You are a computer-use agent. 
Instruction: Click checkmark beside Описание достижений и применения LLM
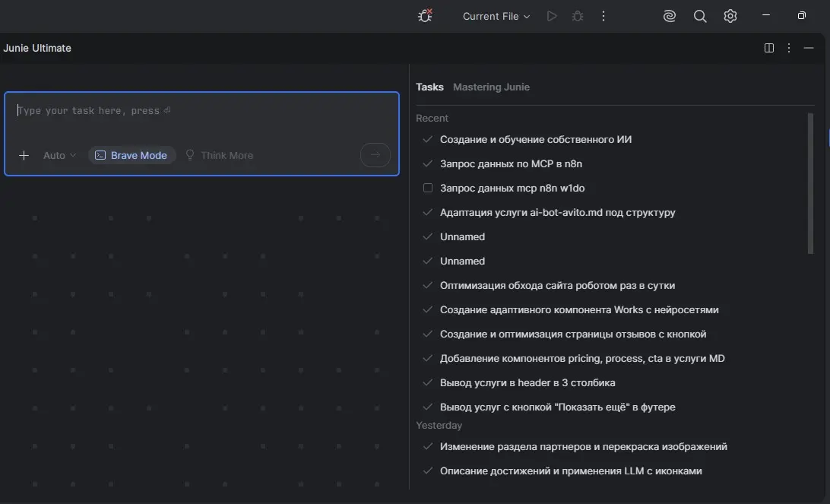click(x=428, y=471)
